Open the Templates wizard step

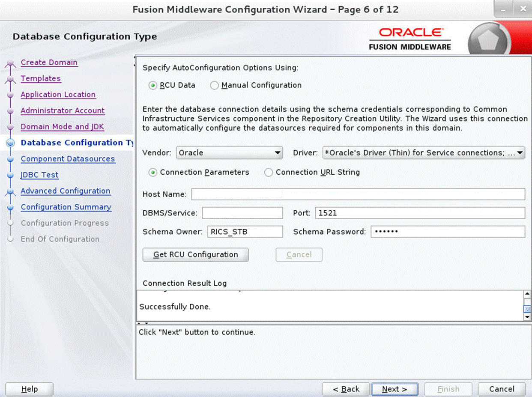[x=41, y=78]
